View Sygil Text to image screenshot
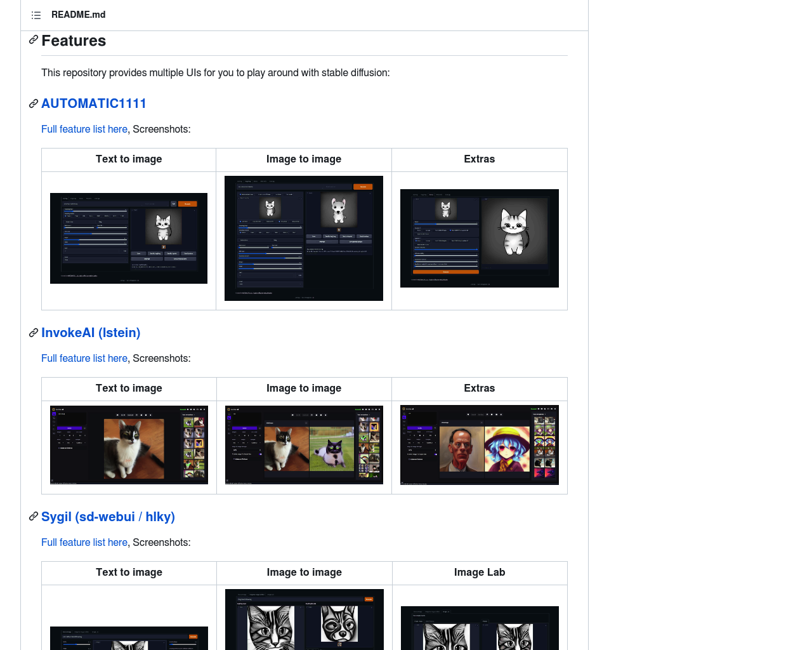The image size is (812, 650). pos(129,638)
